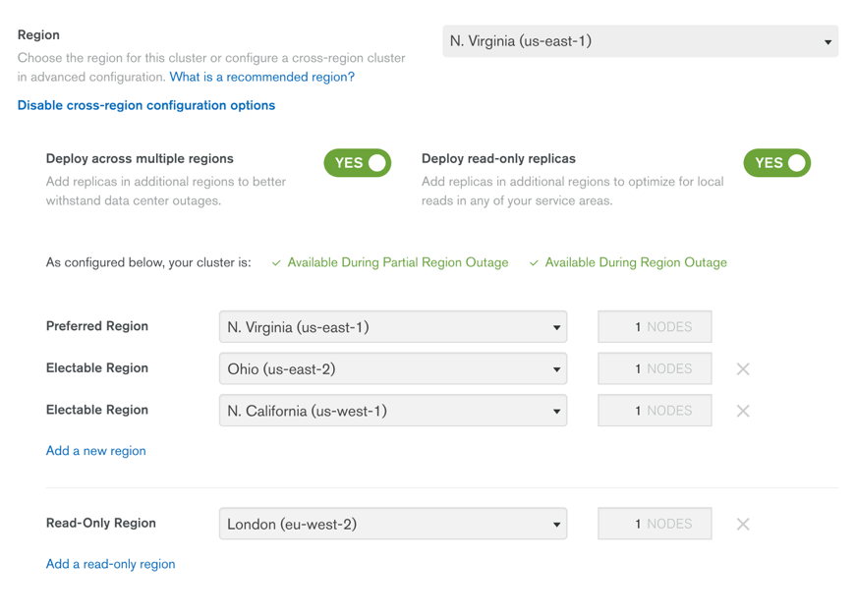The width and height of the screenshot is (856, 616).
Task: Expand the Preferred Region dropdown
Action: 392,327
